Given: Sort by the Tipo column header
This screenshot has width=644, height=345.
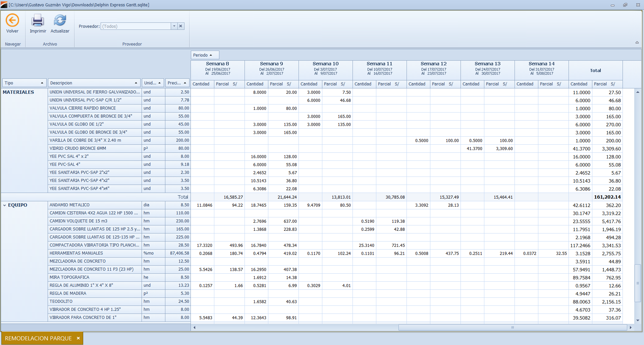Looking at the screenshot, I should click(x=24, y=83).
